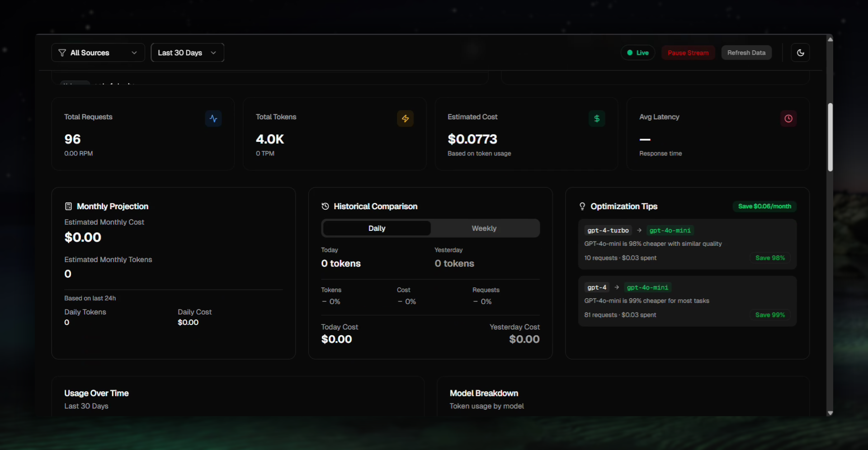The width and height of the screenshot is (868, 450).
Task: Click the Save $0.06/month badge
Action: click(764, 206)
